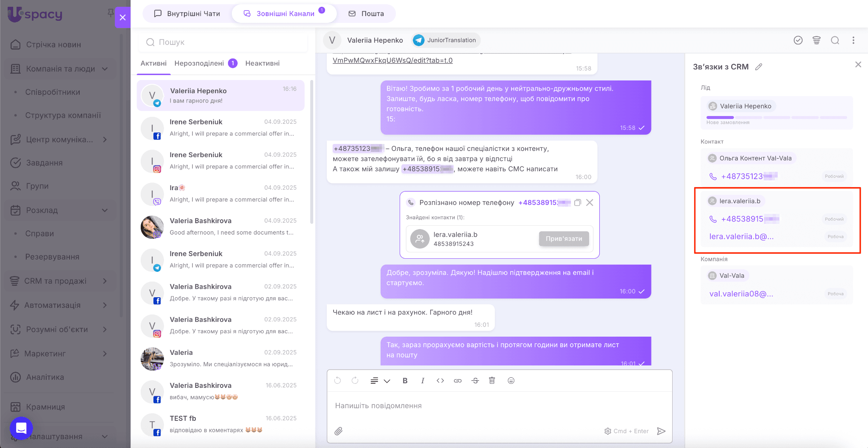Open Резервування in the sidebar

(52, 257)
